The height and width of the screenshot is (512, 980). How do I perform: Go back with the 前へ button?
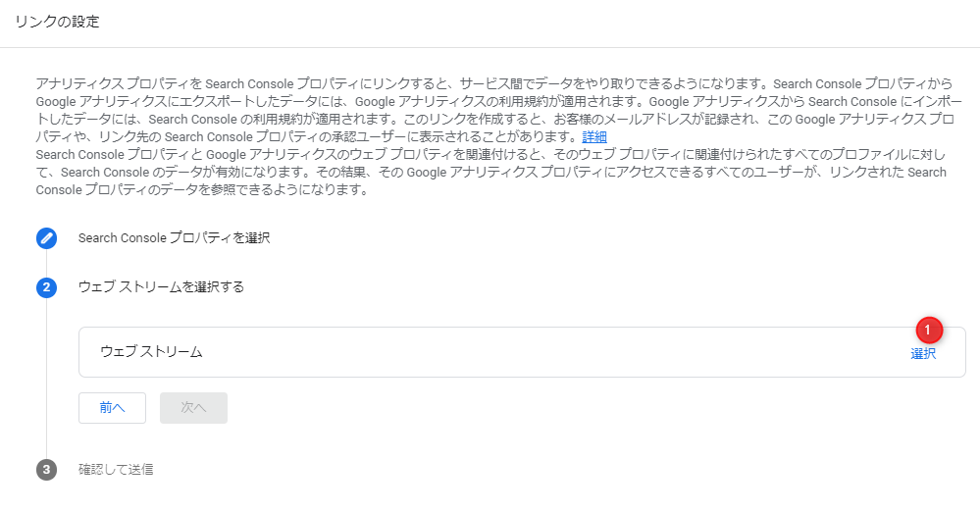(113, 408)
